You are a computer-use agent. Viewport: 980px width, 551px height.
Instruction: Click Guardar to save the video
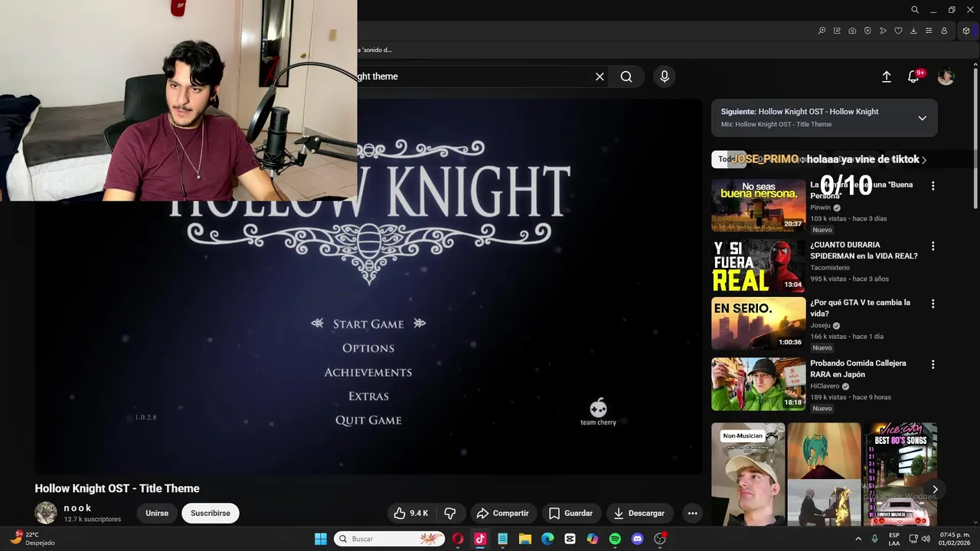point(570,514)
